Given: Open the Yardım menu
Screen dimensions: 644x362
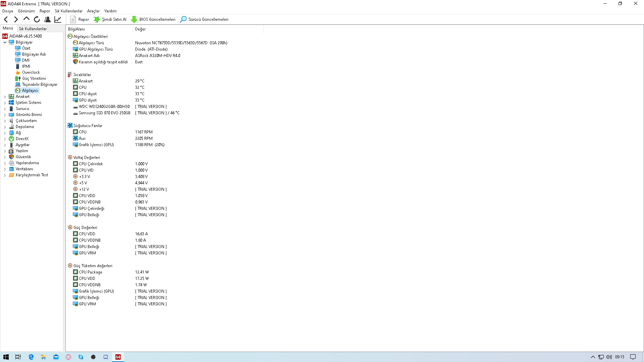Looking at the screenshot, I should point(110,11).
